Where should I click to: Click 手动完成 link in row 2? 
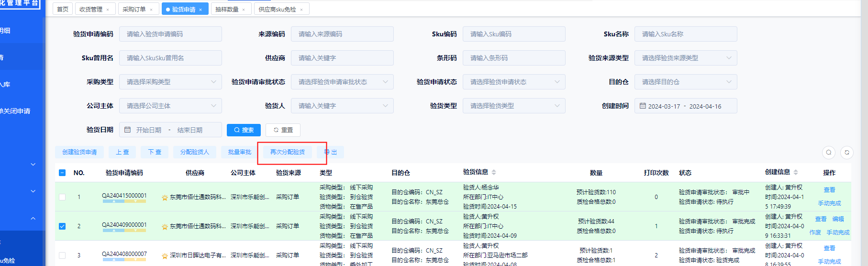coord(838,233)
